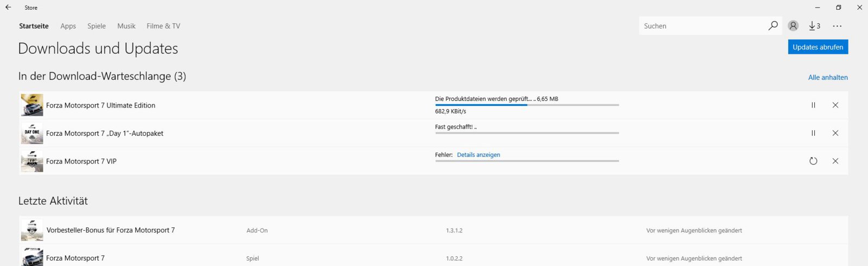Image resolution: width=868 pixels, height=266 pixels.
Task: Select Vorbesteller-Bonus für Forza Motorsport 7
Action: point(111,230)
